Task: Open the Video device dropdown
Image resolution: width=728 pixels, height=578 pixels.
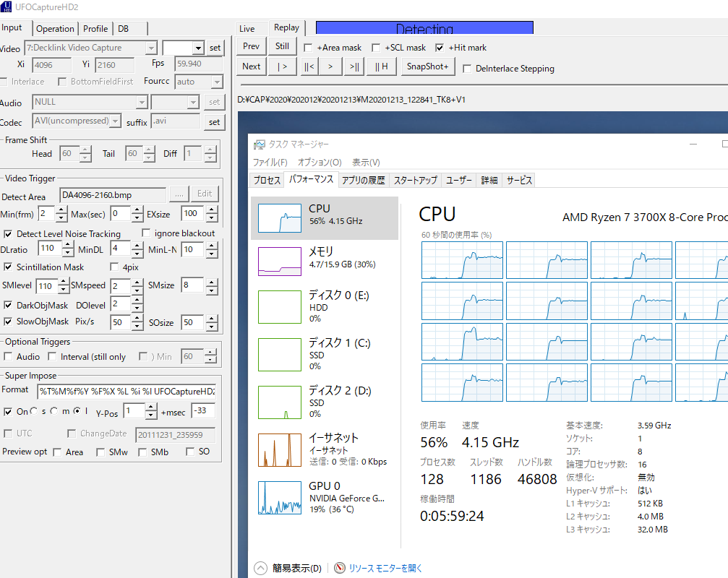Action: coord(150,48)
